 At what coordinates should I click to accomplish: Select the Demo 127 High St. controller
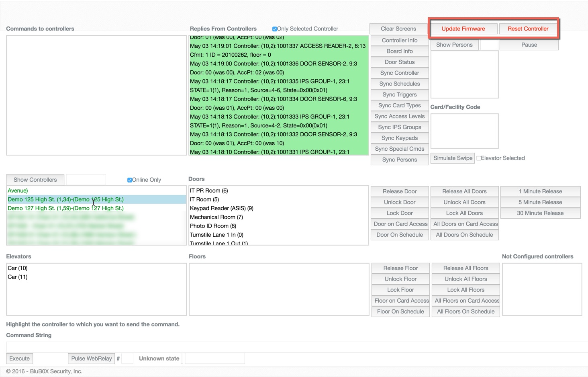(x=66, y=208)
